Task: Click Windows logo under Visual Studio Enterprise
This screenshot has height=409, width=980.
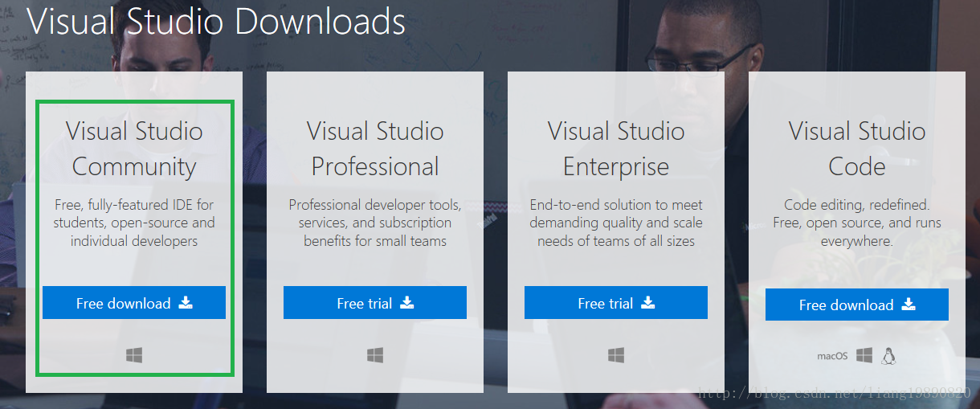Action: click(616, 354)
